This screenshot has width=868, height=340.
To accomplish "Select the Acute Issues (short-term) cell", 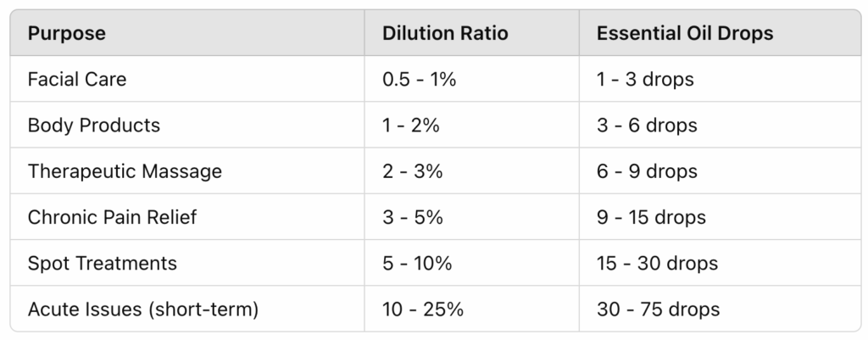I will (142, 309).
